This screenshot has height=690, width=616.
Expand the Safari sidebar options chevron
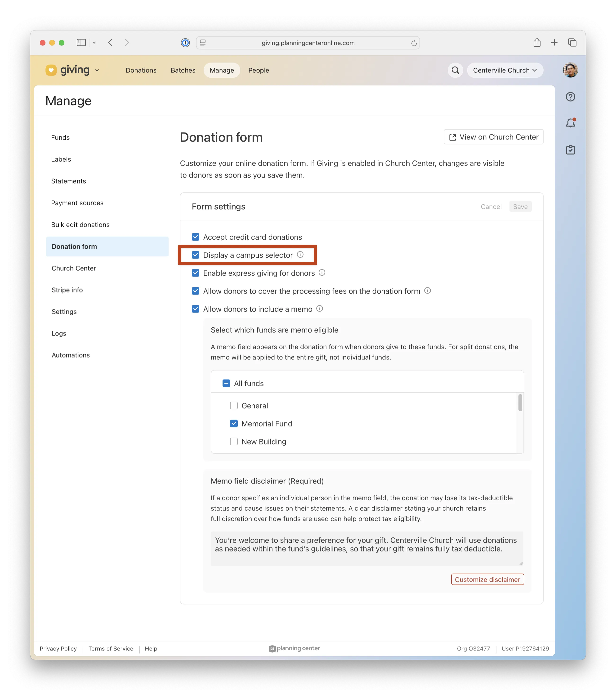pyautogui.click(x=94, y=43)
